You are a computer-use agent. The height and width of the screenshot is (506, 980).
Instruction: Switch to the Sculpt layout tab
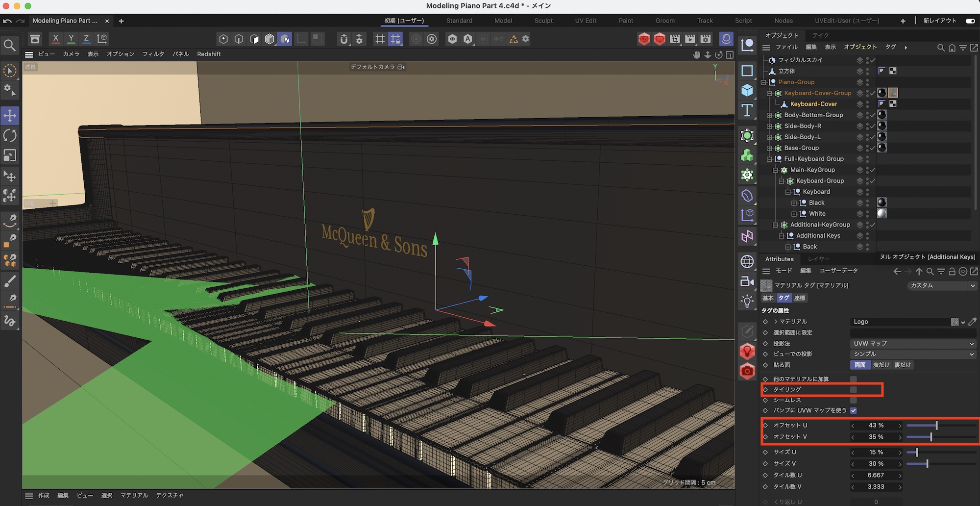[x=543, y=21]
